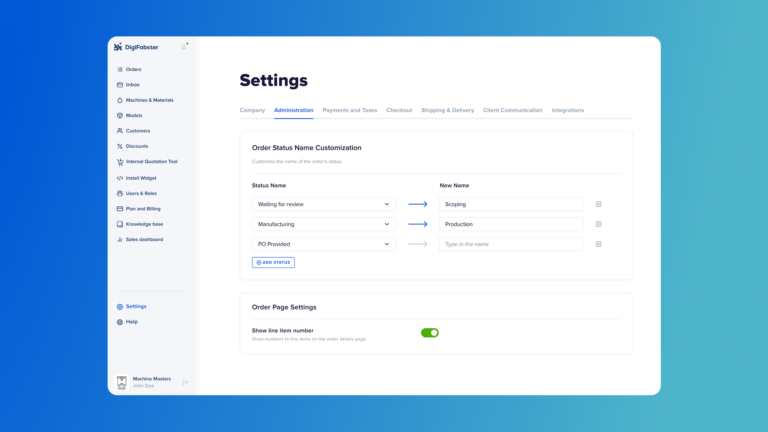Open Internal Quotation Tool cart icon
Screen dimensions: 768x432
[120, 162]
